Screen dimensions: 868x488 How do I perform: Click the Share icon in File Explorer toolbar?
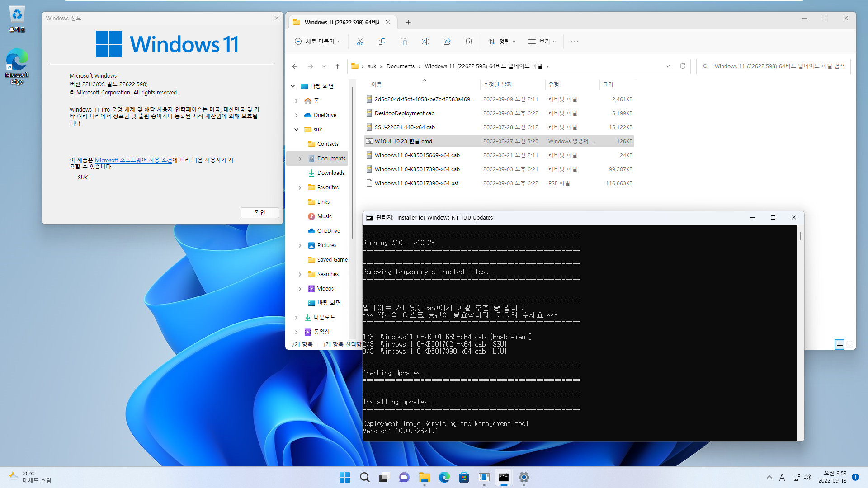[x=447, y=41]
